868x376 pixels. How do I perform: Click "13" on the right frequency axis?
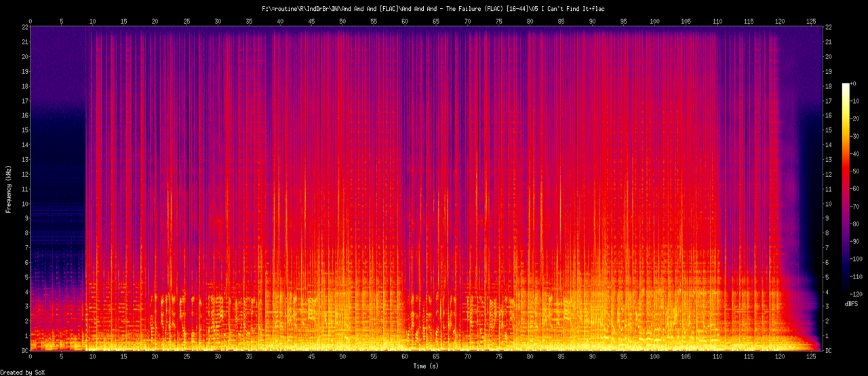point(829,159)
